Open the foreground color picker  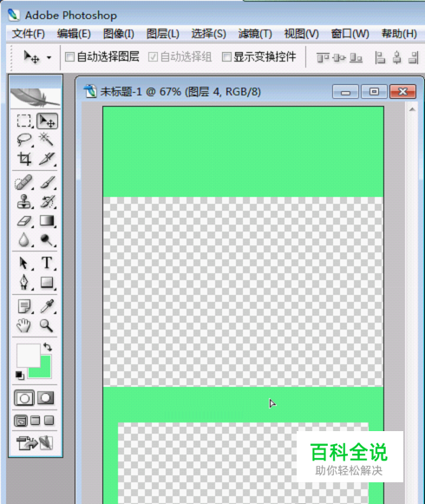pos(29,355)
